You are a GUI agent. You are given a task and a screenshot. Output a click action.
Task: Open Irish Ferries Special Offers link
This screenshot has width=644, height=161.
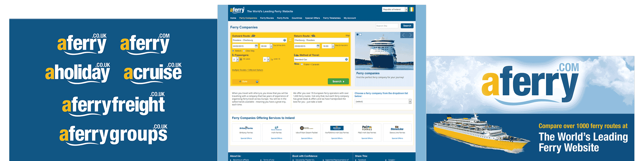(x=276, y=138)
